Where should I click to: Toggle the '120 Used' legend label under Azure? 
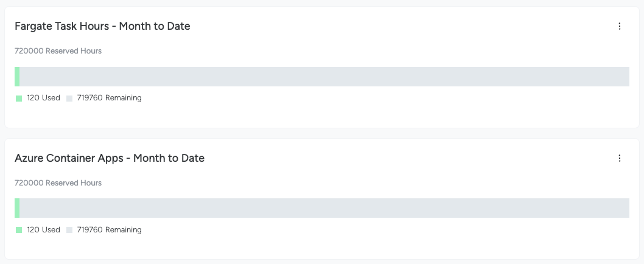tap(44, 229)
